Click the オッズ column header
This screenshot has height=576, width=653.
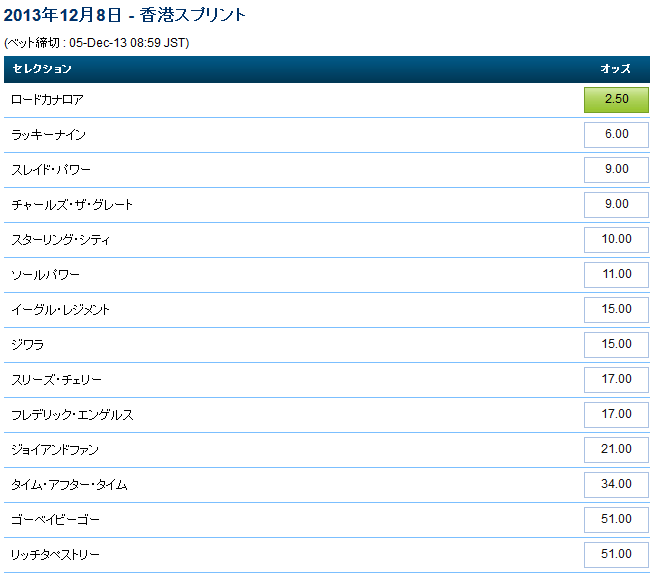click(x=615, y=69)
